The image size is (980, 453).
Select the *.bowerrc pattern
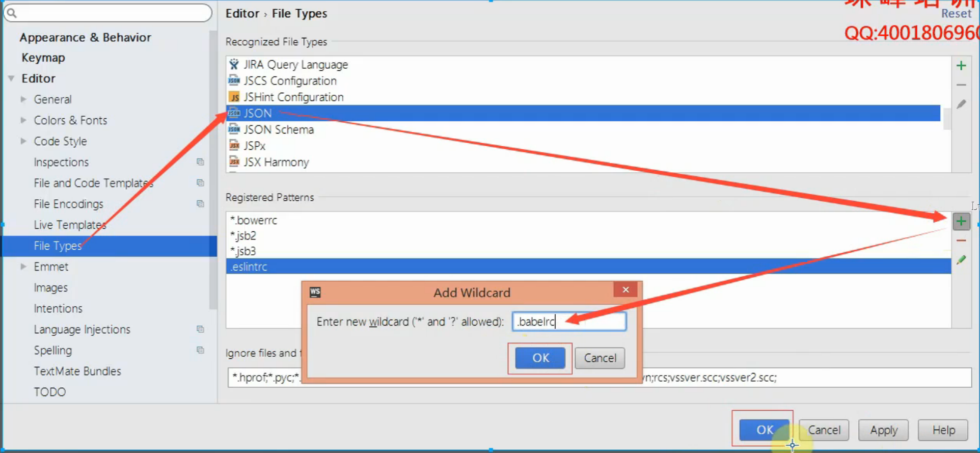pos(588,220)
